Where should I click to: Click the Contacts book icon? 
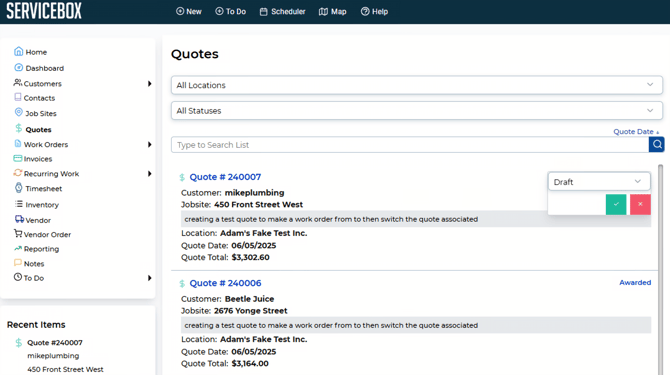coord(18,97)
